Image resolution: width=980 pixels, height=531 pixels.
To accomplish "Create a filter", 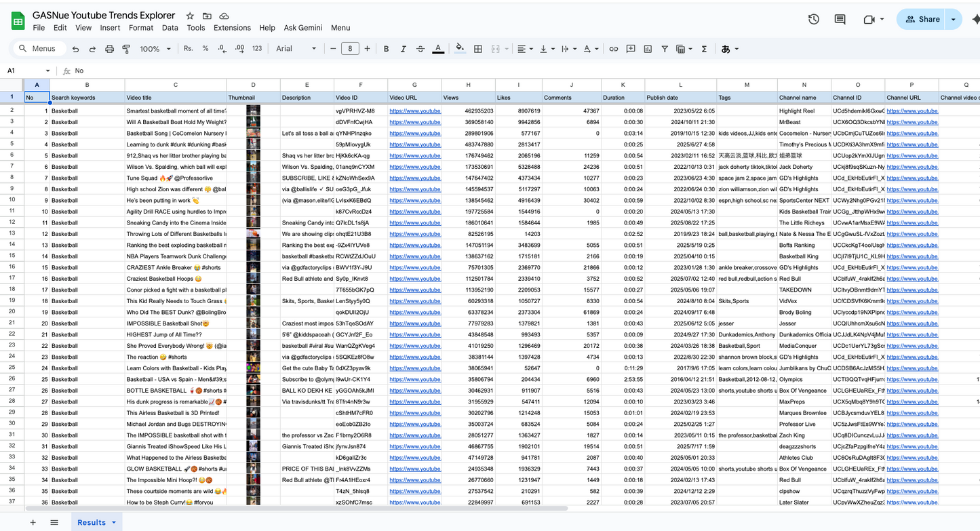I will pyautogui.click(x=665, y=49).
